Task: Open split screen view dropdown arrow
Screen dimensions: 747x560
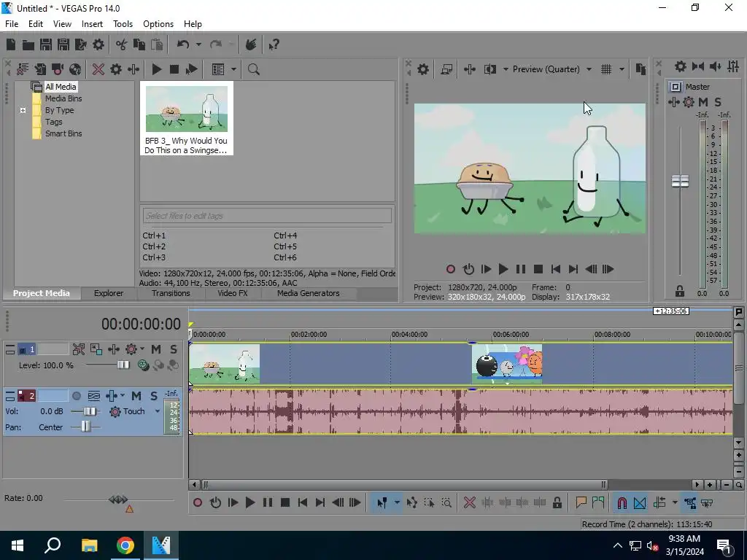Action: (x=506, y=69)
